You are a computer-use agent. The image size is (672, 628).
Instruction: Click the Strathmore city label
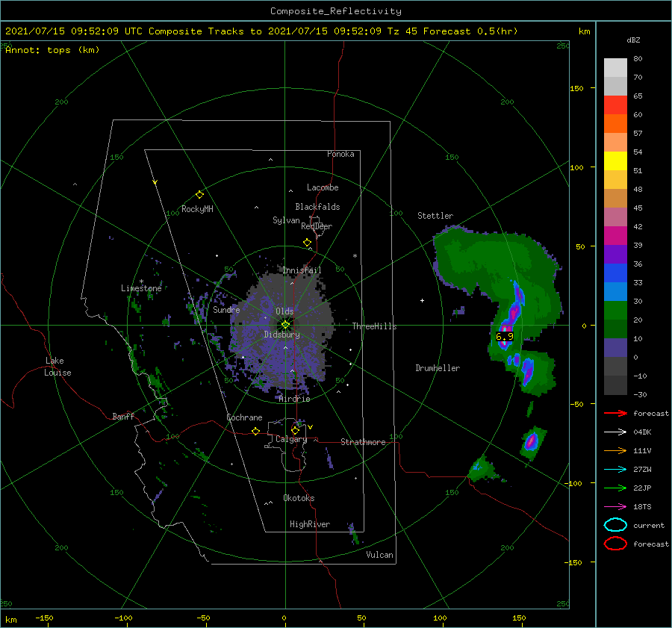363,442
